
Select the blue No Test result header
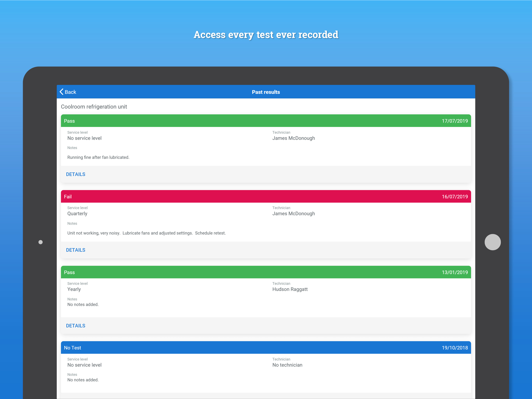pyautogui.click(x=266, y=348)
